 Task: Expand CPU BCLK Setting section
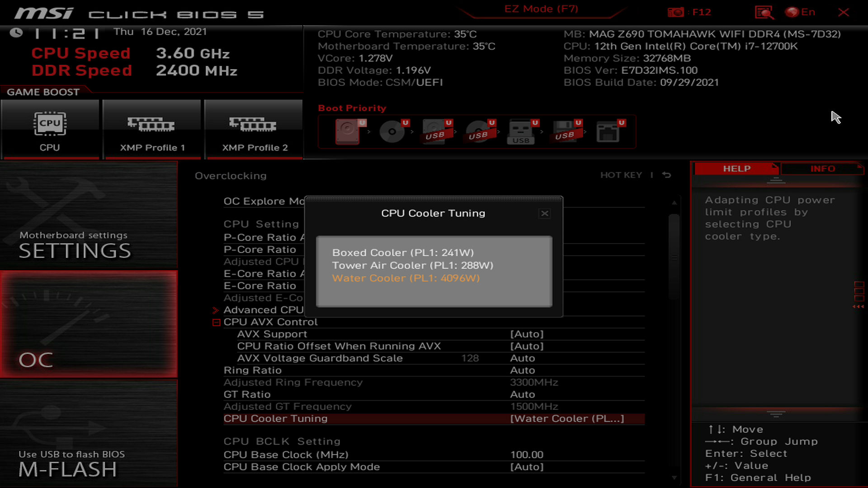point(283,441)
